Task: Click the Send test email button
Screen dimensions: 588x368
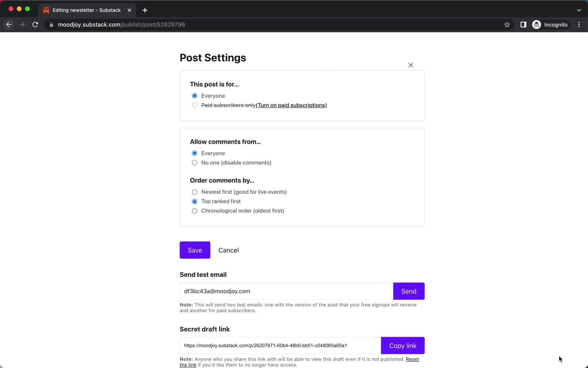Action: pyautogui.click(x=409, y=291)
